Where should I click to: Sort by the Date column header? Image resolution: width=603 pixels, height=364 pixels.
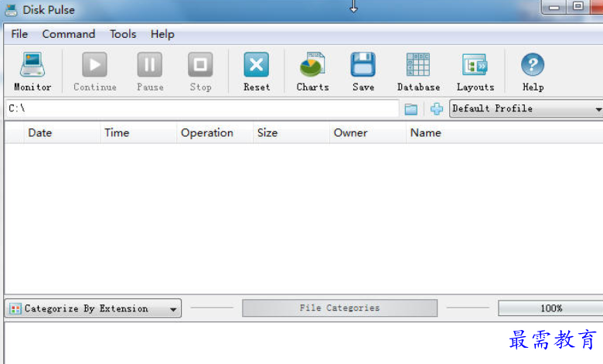[x=62, y=133]
